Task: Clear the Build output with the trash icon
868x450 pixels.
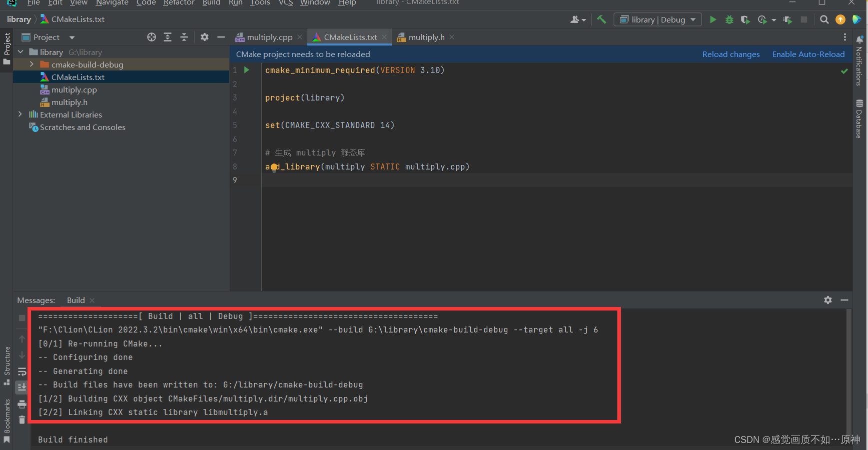Action: click(x=22, y=420)
